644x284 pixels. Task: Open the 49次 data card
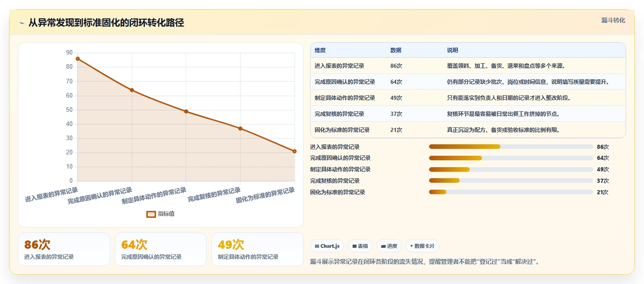point(258,249)
